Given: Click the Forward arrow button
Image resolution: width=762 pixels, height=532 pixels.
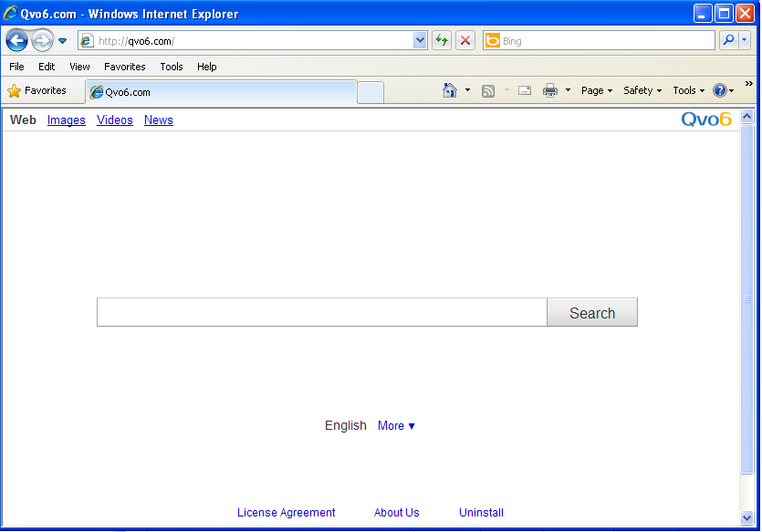Looking at the screenshot, I should (x=42, y=40).
